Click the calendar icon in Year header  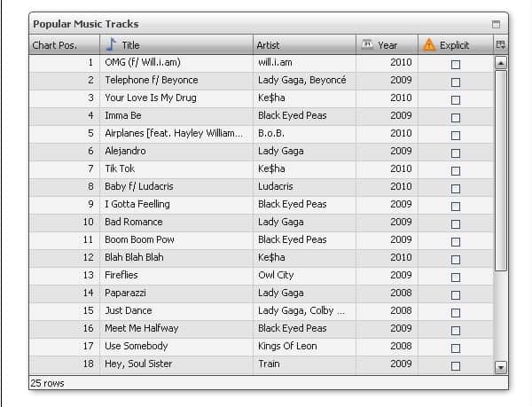(x=367, y=44)
